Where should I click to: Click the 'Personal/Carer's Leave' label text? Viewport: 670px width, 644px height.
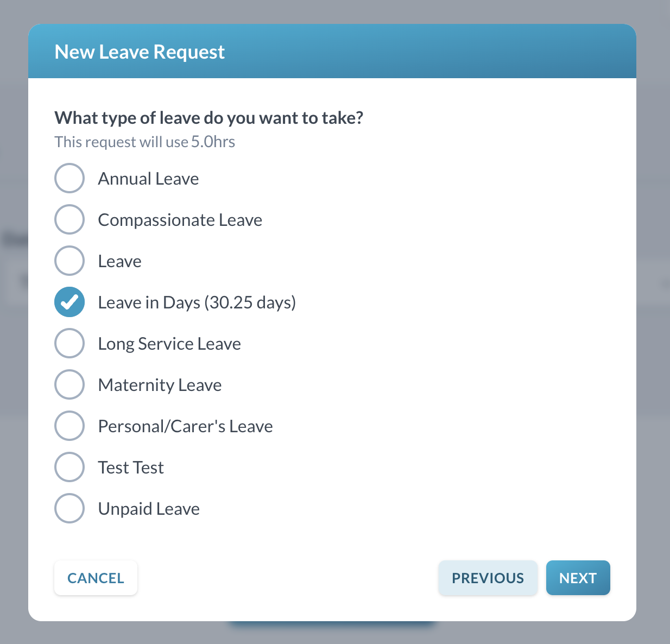185,426
